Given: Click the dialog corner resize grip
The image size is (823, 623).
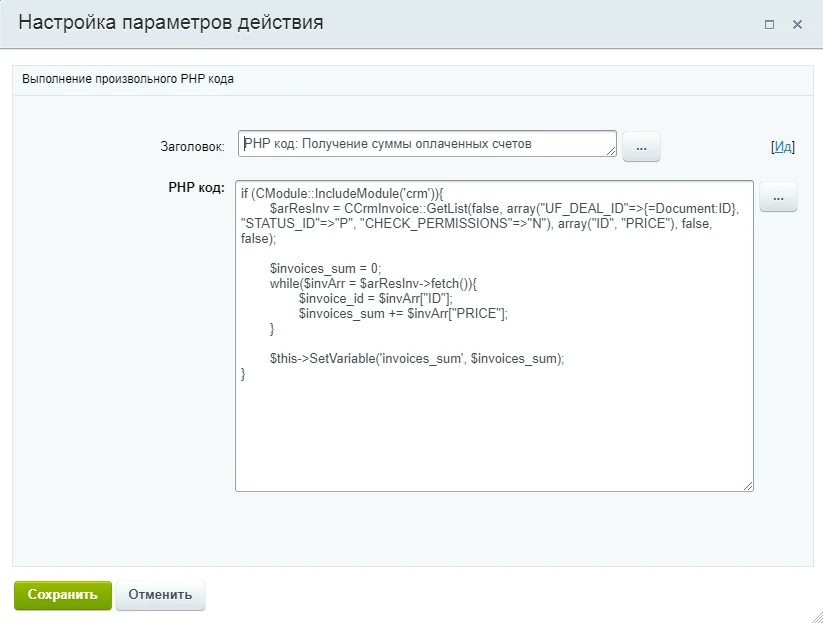Looking at the screenshot, I should tap(816, 616).
